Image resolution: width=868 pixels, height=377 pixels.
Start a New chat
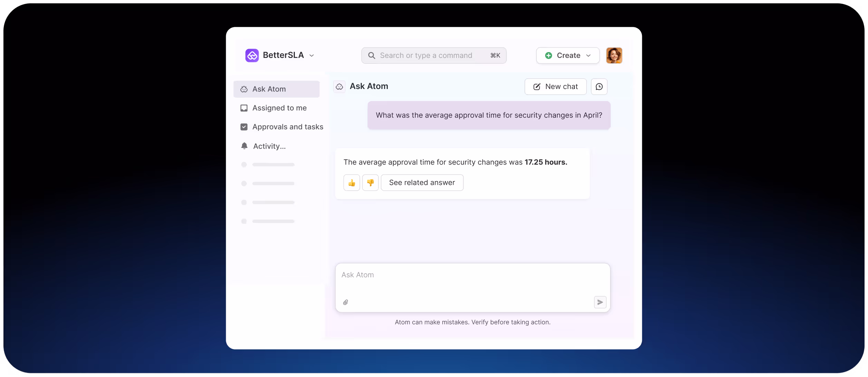click(555, 87)
